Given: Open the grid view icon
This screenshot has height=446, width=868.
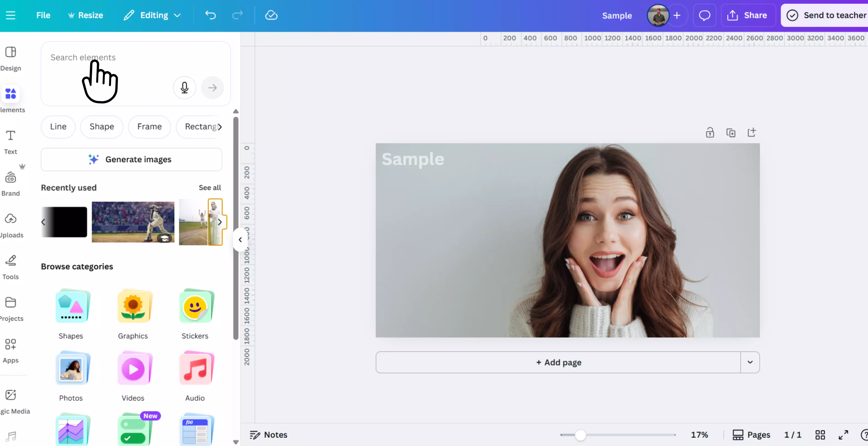Looking at the screenshot, I should (x=820, y=435).
